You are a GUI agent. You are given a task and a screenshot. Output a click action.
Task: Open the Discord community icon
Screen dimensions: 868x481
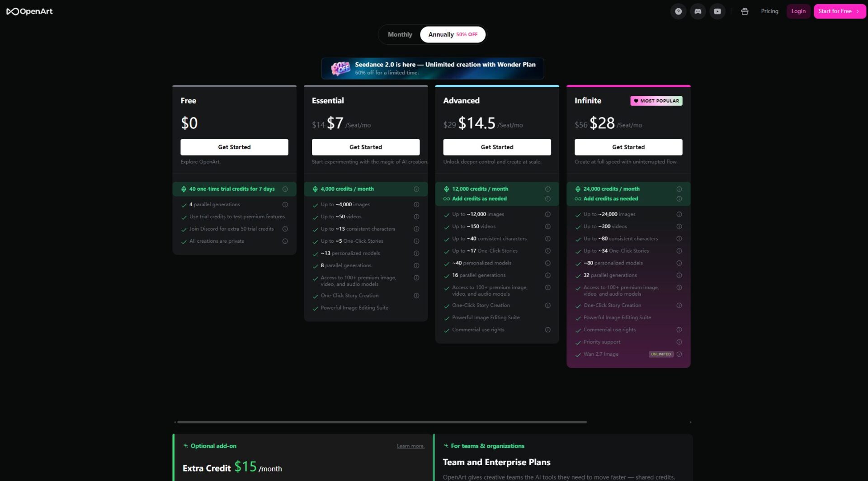point(698,11)
